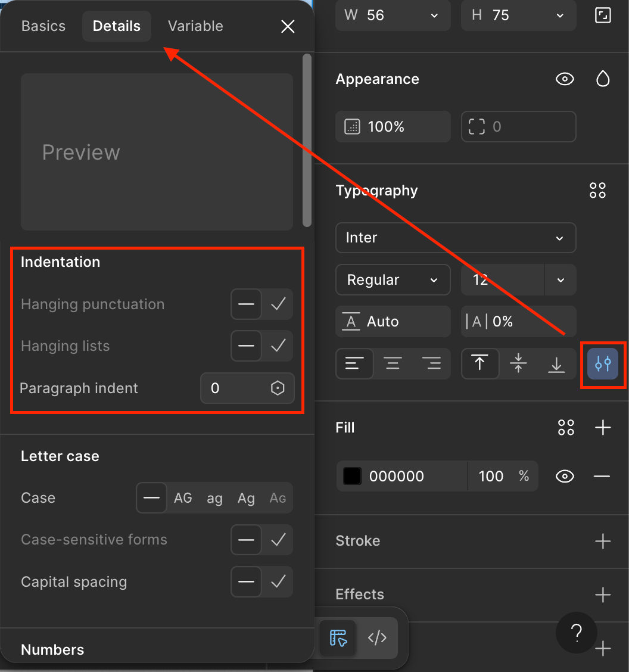
Task: Open the black fill color swatch
Action: [352, 476]
